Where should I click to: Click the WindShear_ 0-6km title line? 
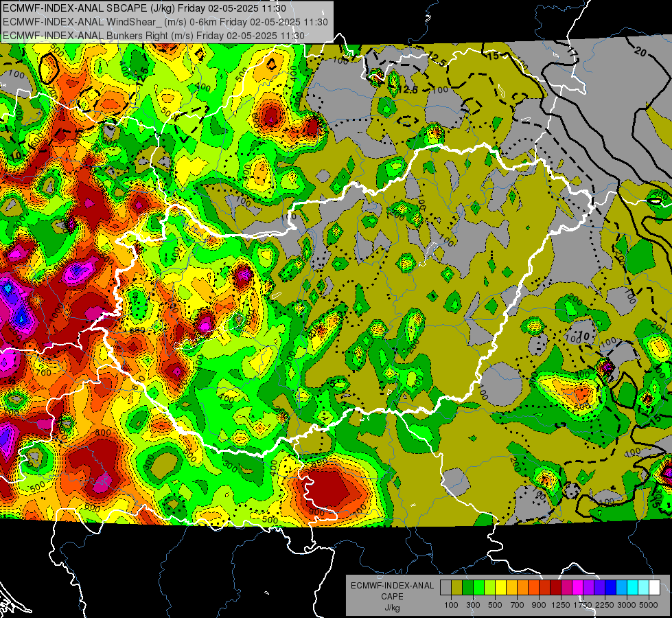pyautogui.click(x=165, y=22)
